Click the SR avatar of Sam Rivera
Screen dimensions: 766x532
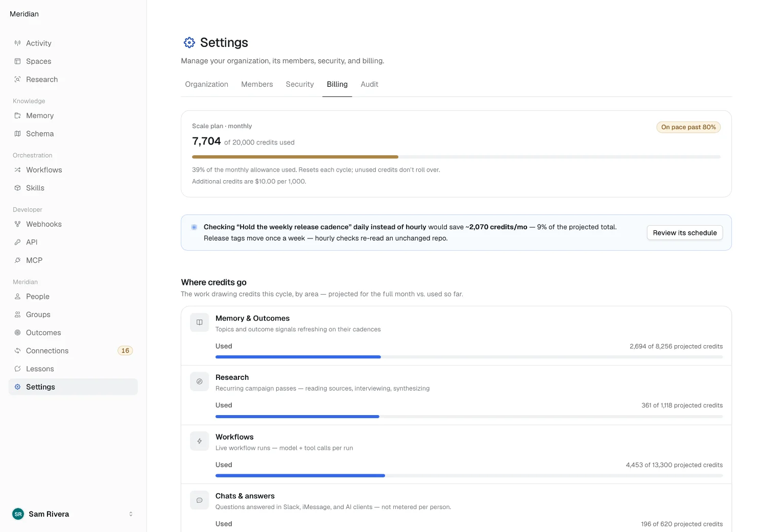pos(18,514)
